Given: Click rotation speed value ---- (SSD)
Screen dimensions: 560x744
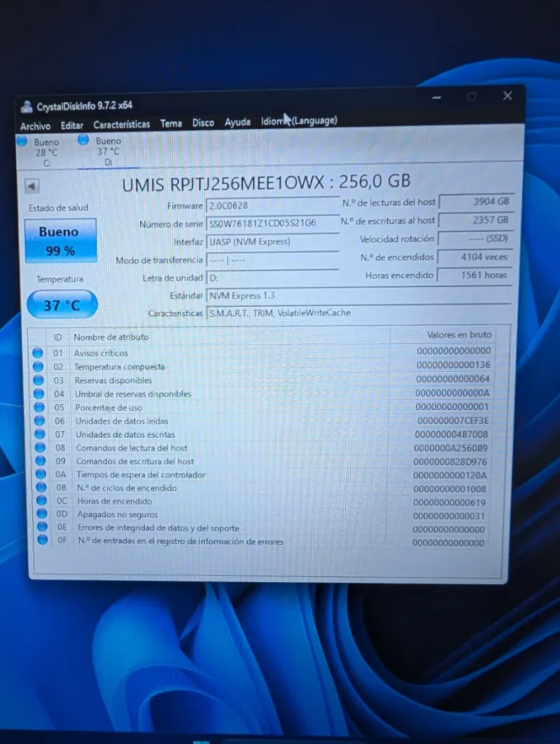Looking at the screenshot, I should coord(475,238).
